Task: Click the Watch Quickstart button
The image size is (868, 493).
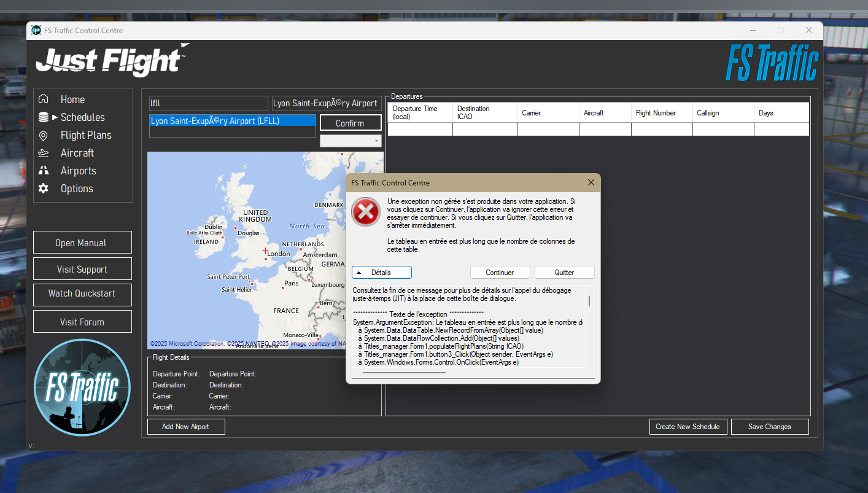Action: point(82,293)
